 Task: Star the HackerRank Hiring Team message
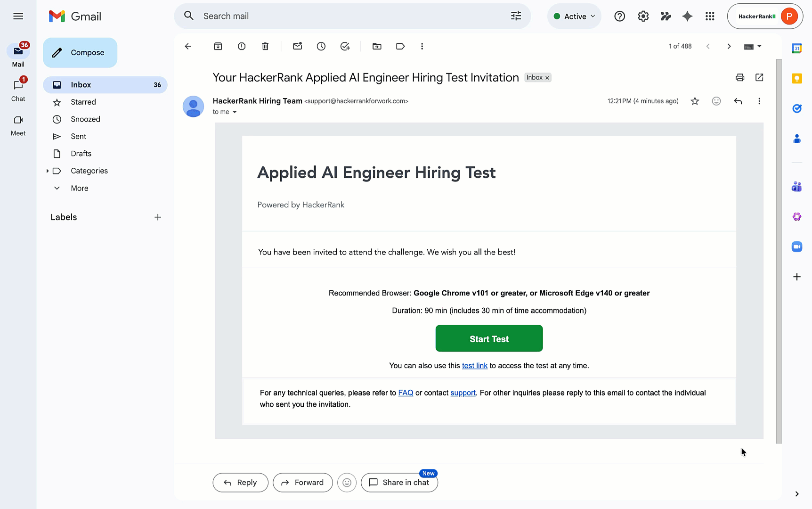[x=695, y=101]
